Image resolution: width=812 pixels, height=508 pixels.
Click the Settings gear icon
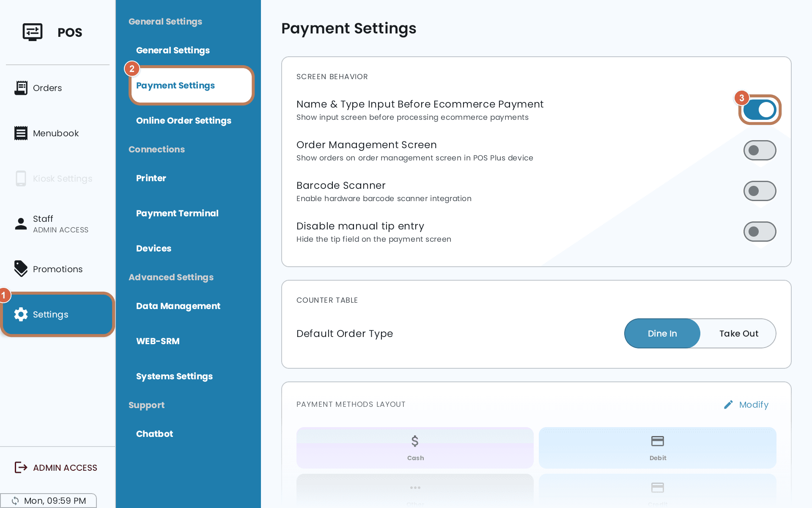pyautogui.click(x=21, y=314)
